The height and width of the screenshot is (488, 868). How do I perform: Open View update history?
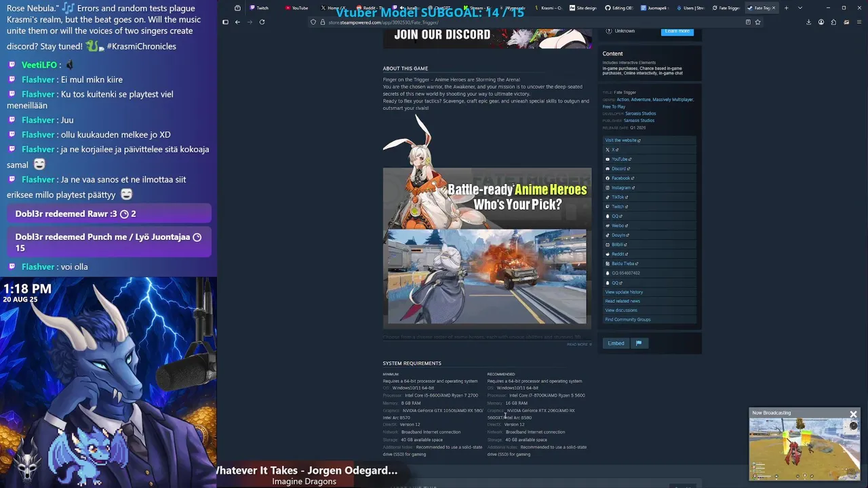(x=624, y=292)
